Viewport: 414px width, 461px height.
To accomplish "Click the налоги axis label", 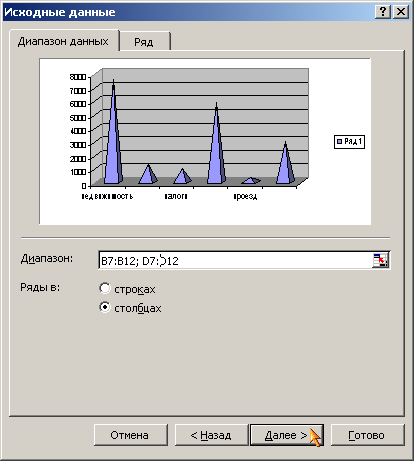I will 176,196.
